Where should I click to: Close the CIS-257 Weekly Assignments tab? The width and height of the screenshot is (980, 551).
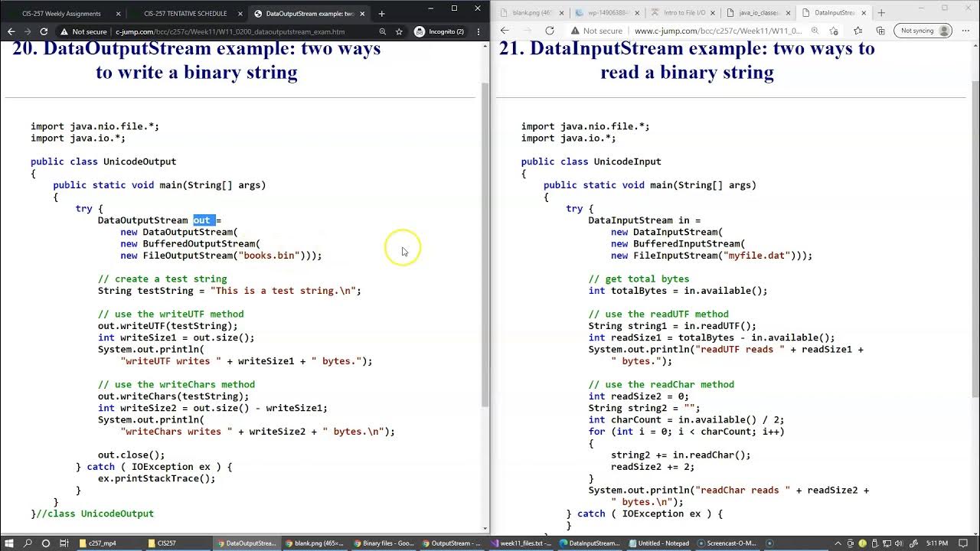[118, 13]
